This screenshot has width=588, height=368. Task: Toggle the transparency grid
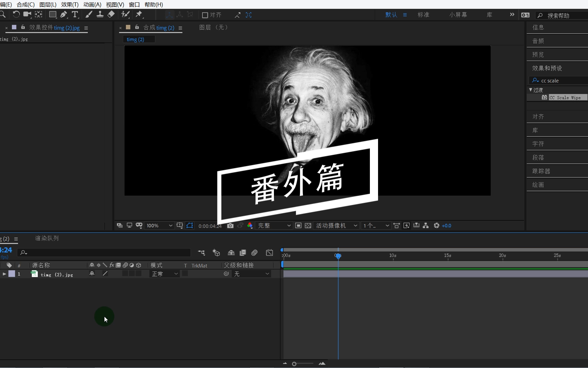tap(308, 226)
